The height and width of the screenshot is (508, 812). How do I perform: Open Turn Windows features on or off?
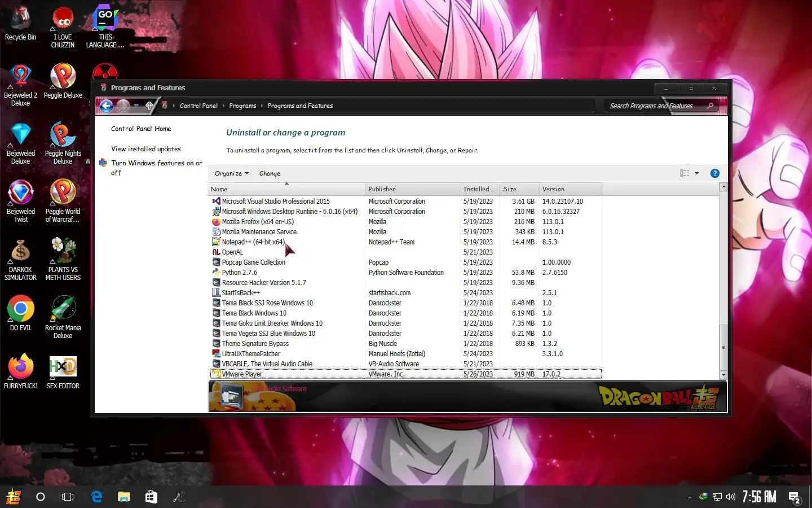156,168
